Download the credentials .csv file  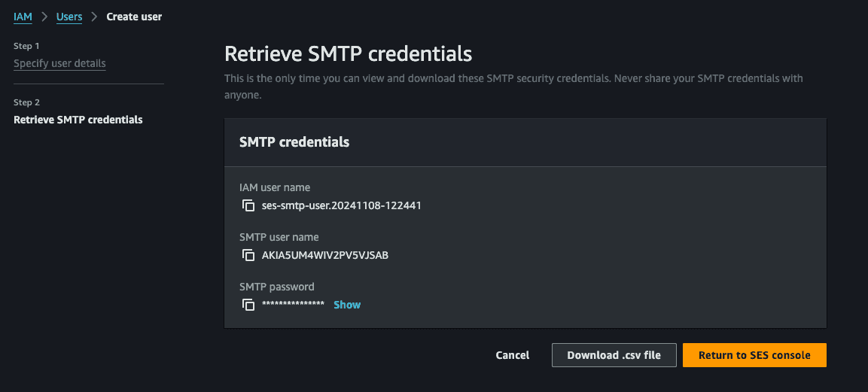614,355
